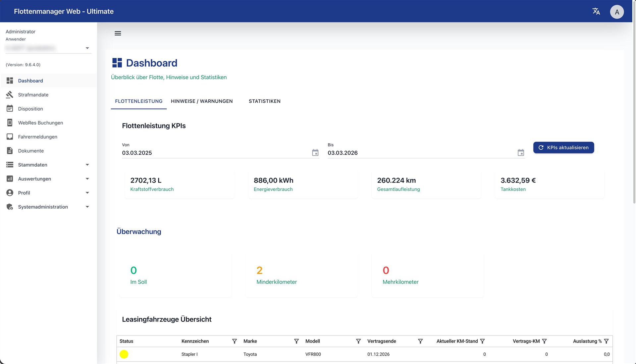Expand the Auswertungen submenu
Image resolution: width=636 pixels, height=364 pixels.
point(87,179)
